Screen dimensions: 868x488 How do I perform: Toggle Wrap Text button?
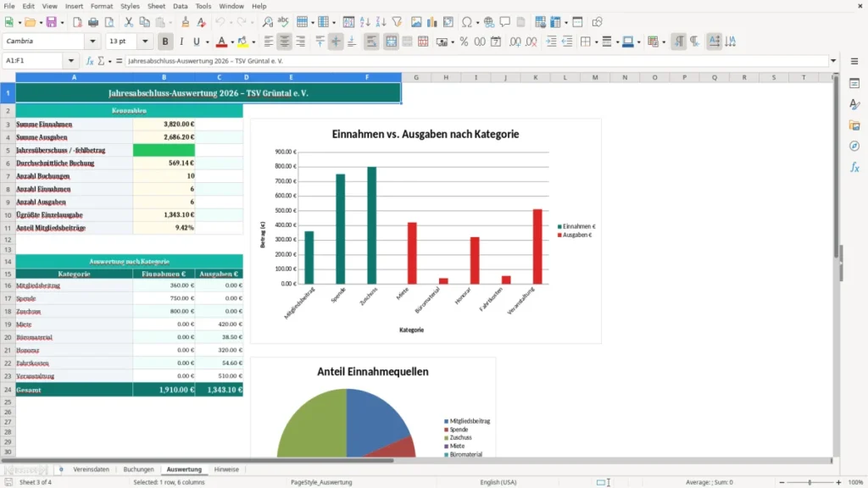[x=371, y=42]
